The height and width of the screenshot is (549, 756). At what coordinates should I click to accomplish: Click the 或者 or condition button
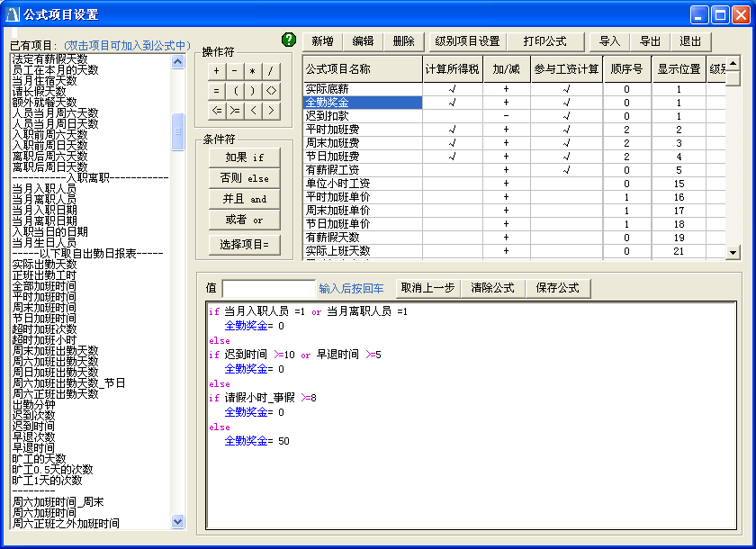click(x=245, y=220)
